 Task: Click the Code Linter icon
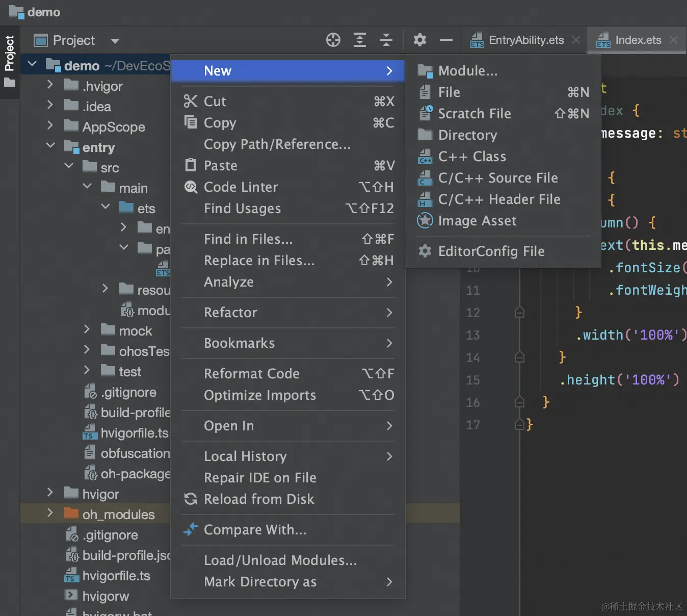click(x=191, y=187)
